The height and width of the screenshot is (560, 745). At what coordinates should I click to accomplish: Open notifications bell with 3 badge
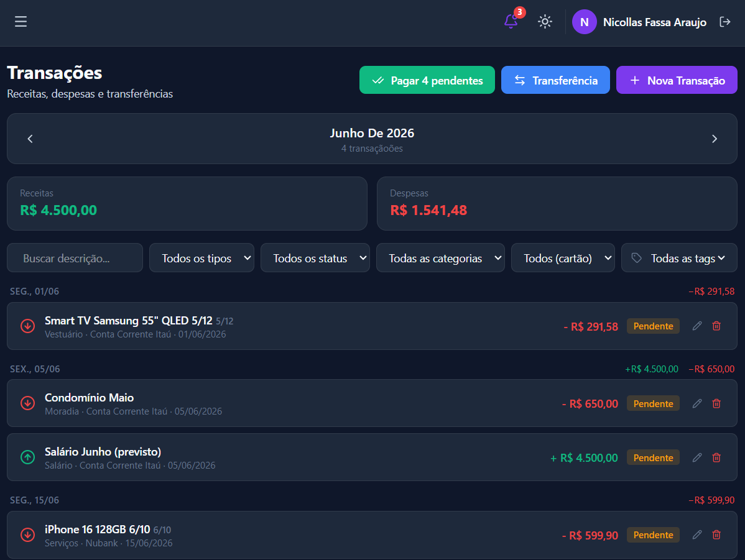[x=511, y=21]
